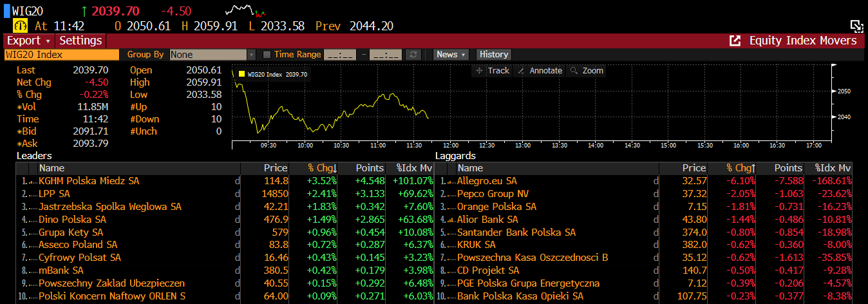Click the Leaders Price column header

coord(265,168)
